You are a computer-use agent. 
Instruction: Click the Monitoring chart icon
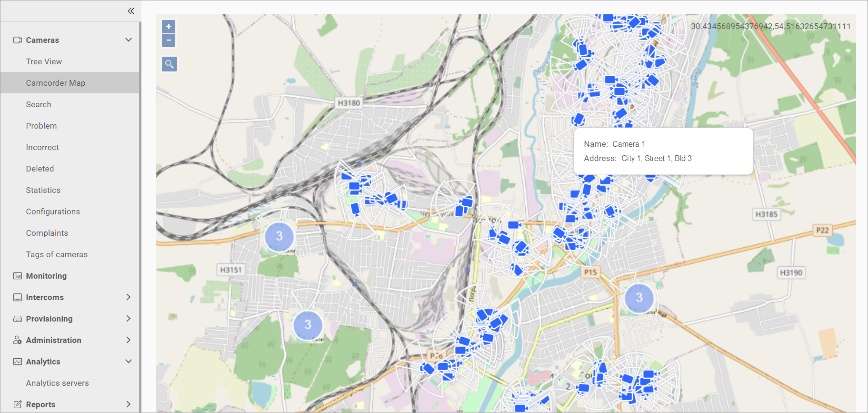tap(18, 276)
